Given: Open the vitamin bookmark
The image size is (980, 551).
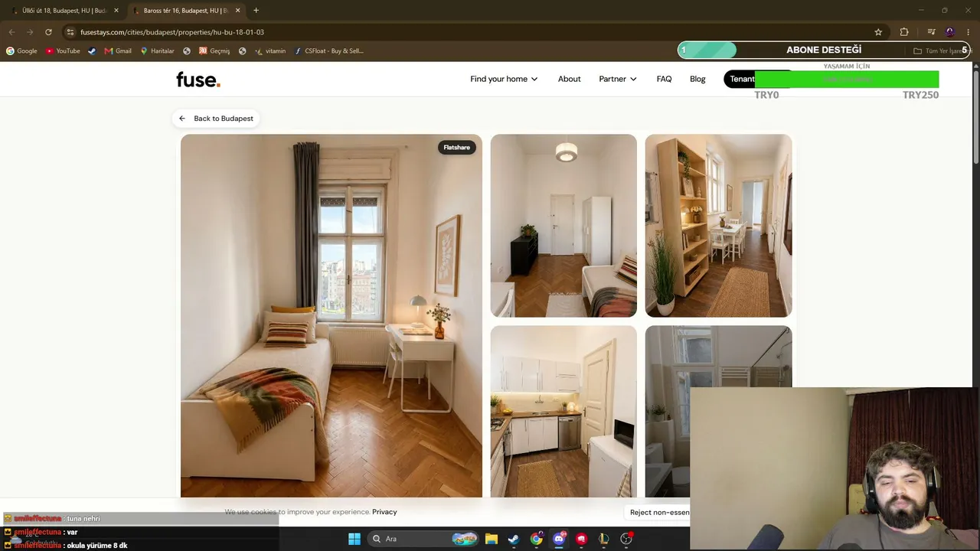Looking at the screenshot, I should (x=270, y=51).
